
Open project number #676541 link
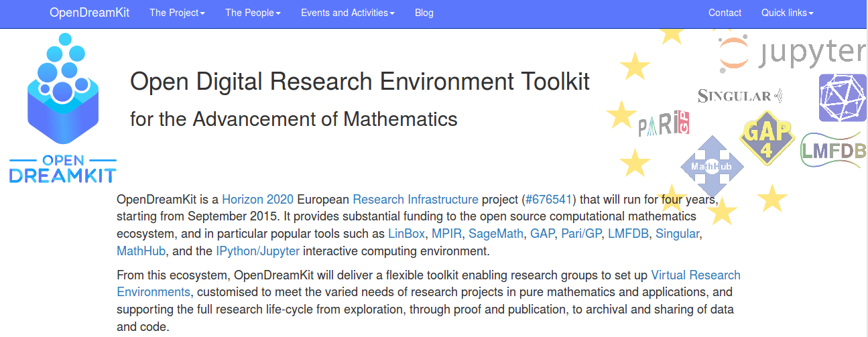click(549, 200)
